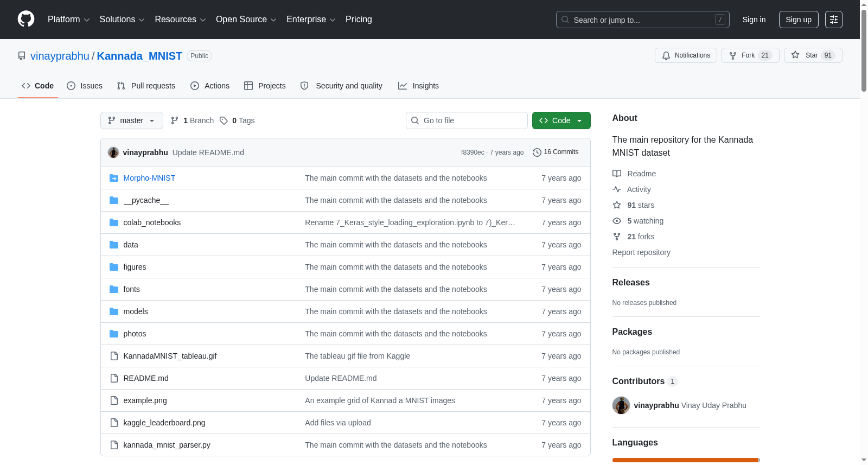
Task: Expand the Resources menu
Action: click(x=180, y=20)
